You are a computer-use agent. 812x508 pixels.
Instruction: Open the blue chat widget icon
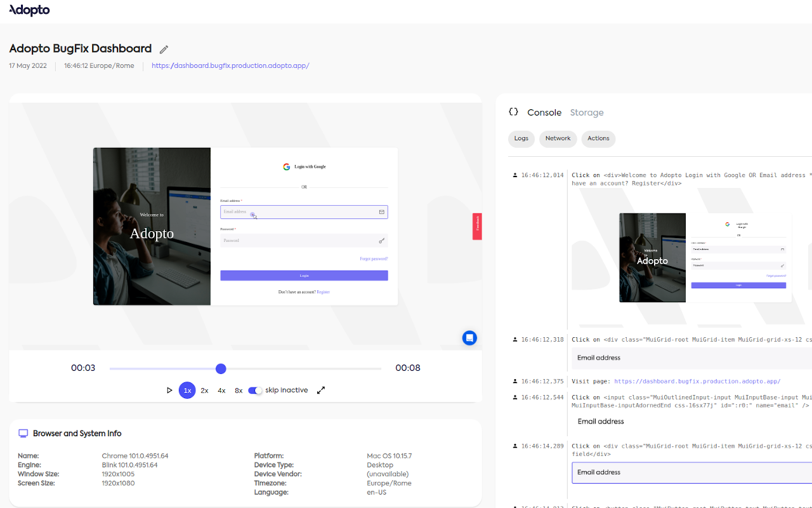469,338
